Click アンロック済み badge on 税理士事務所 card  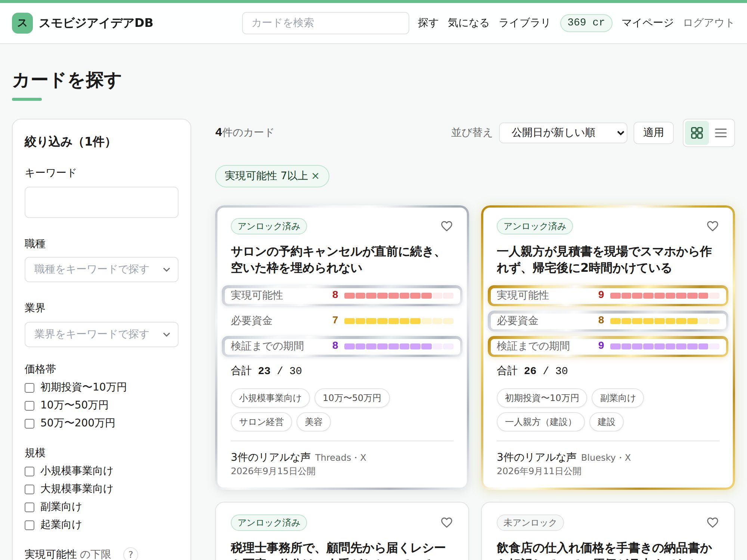pyautogui.click(x=269, y=523)
